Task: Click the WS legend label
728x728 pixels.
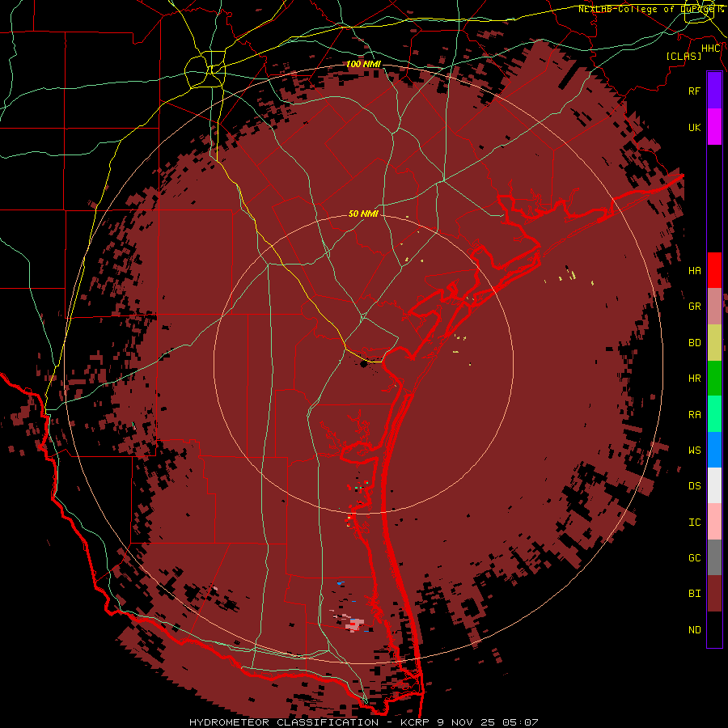Action: point(694,450)
